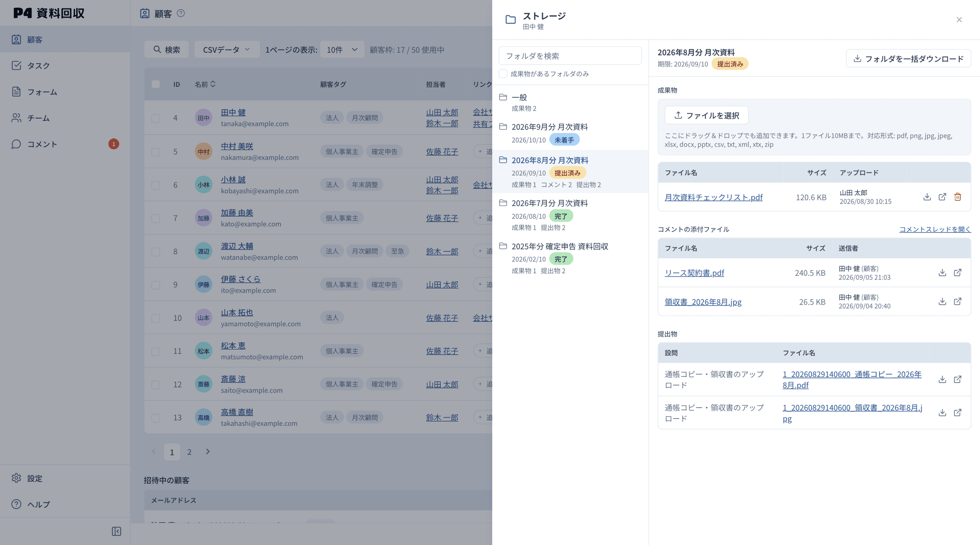This screenshot has height=545, width=980.
Task: Open 通帳コピー_2026年8月.pdf submission externally
Action: [x=958, y=379]
